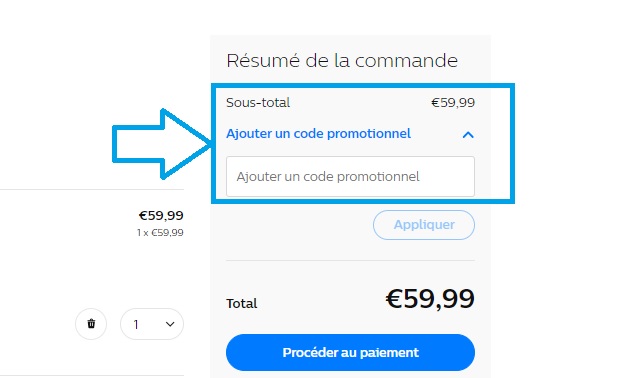Click the Appliquer button
The width and height of the screenshot is (624, 378).
pos(424,225)
